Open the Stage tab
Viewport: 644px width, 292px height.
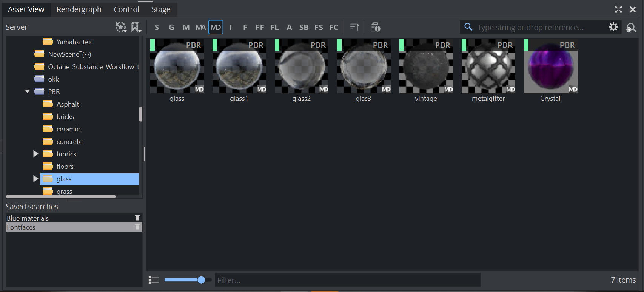(161, 9)
